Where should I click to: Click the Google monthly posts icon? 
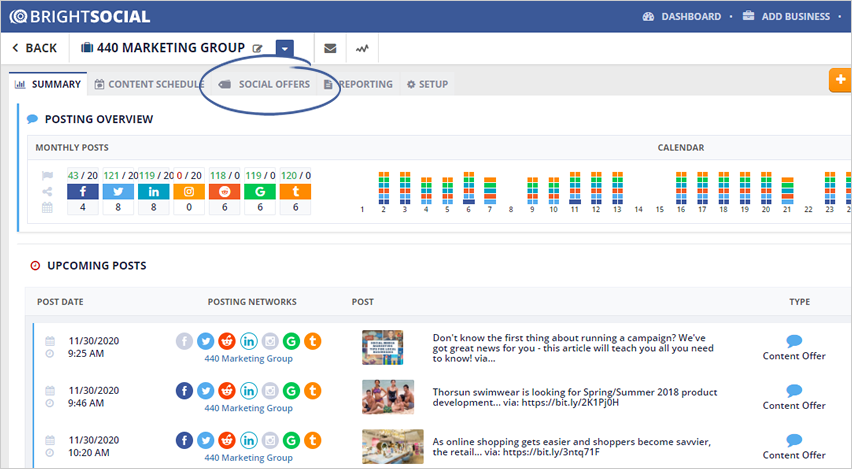coord(260,191)
